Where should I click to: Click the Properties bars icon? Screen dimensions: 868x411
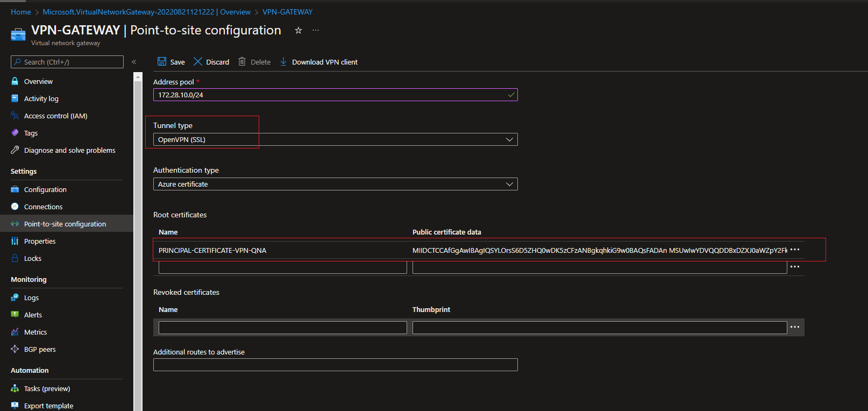point(15,241)
